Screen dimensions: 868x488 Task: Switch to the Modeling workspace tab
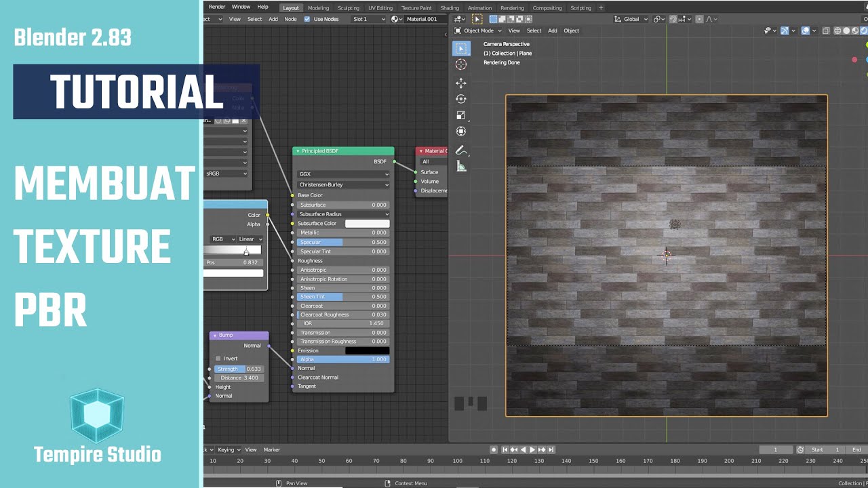click(318, 8)
